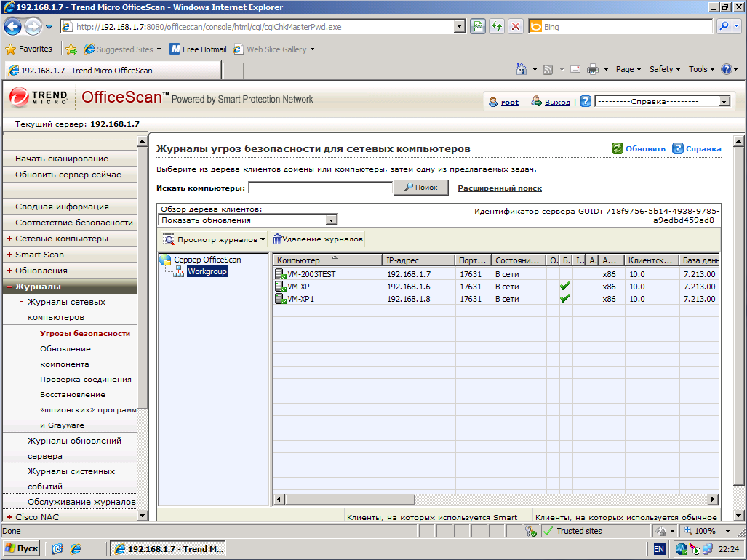Click the Пуск Start button

tap(21, 548)
